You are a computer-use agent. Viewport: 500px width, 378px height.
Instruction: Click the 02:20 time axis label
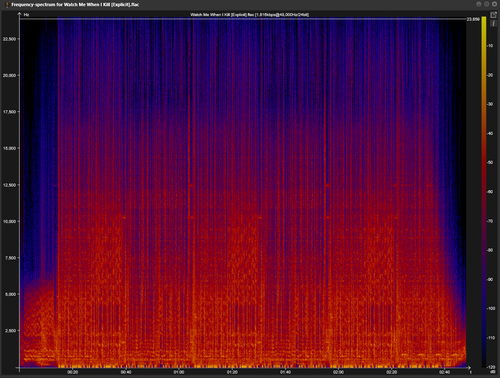point(392,372)
